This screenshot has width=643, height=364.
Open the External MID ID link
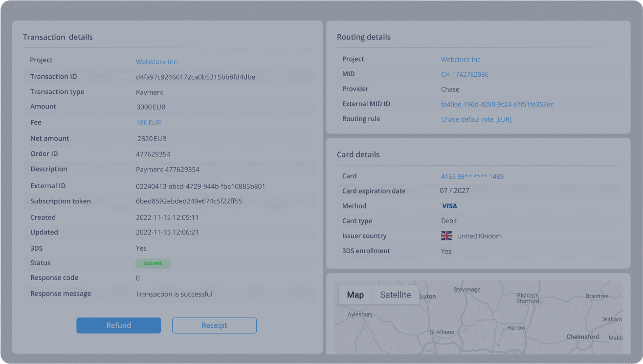(497, 104)
